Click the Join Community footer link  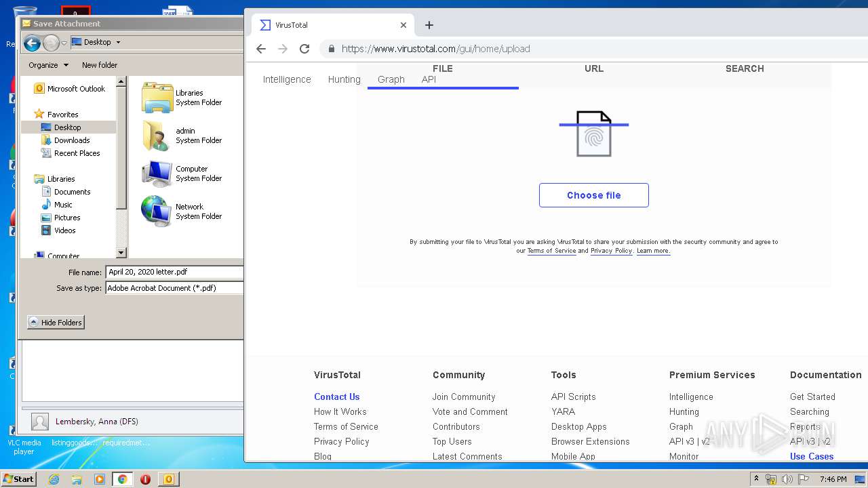pos(464,397)
